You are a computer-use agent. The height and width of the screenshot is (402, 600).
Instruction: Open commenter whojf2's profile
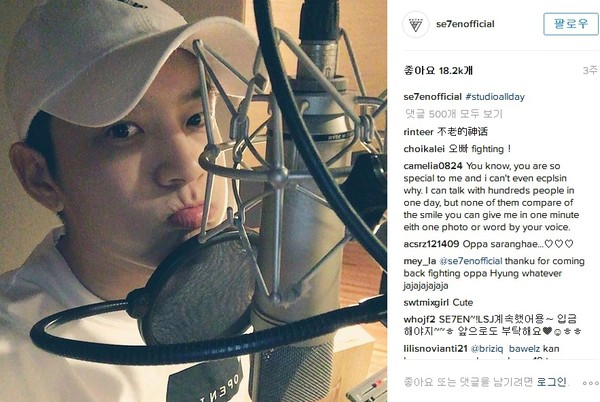pos(419,319)
